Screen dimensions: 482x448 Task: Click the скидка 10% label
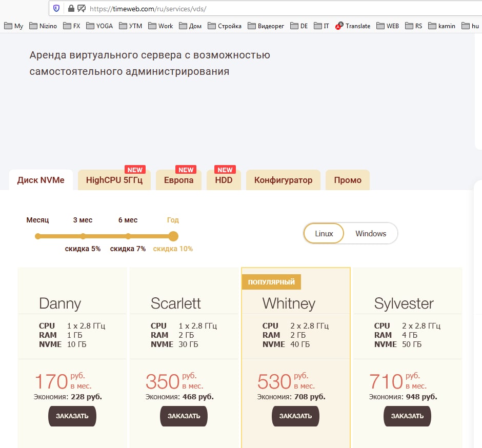coord(173,249)
